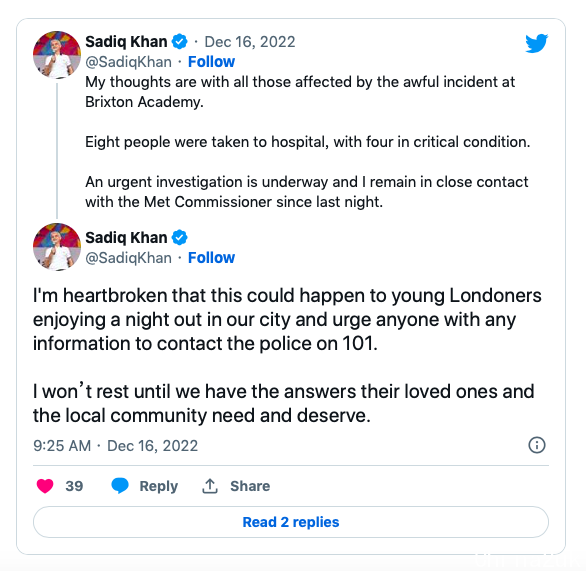Click Sadiq Khan name in first tweet

tap(126, 42)
